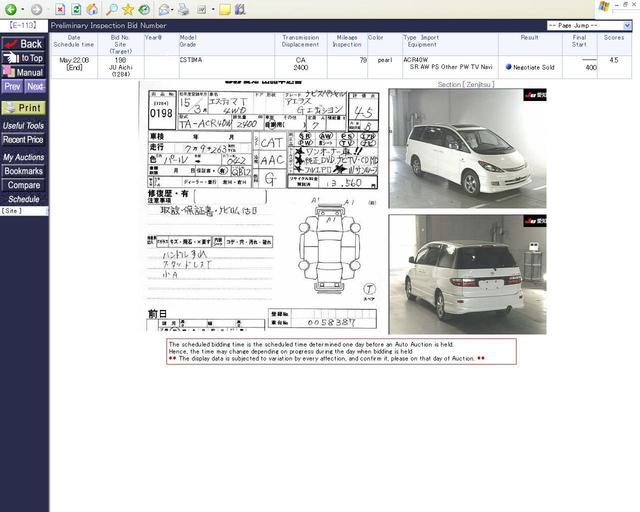
Task: Go to the Next listing
Action: pyautogui.click(x=36, y=87)
